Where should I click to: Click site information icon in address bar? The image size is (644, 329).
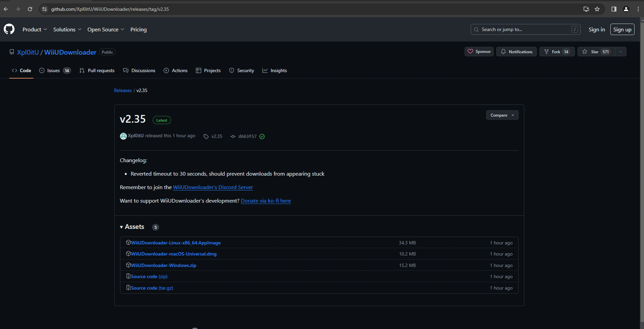pyautogui.click(x=45, y=9)
